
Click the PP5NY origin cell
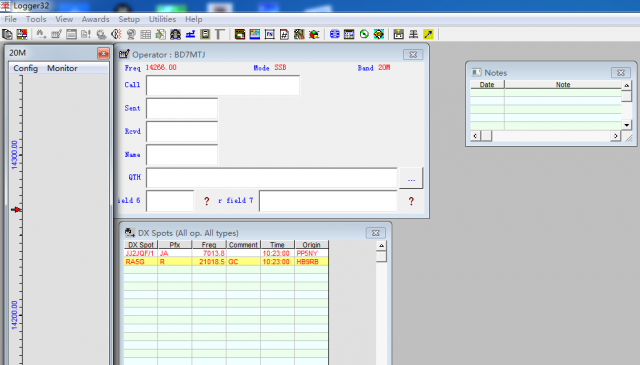311,254
